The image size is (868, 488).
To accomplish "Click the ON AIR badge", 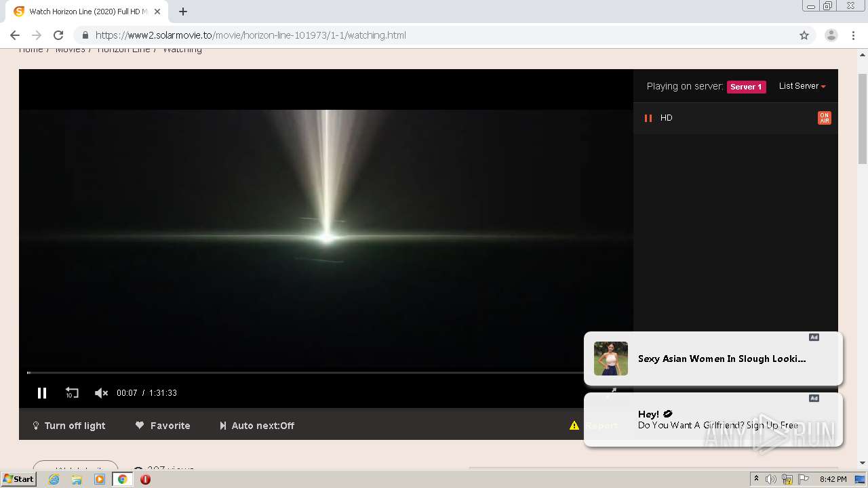I will tap(825, 118).
